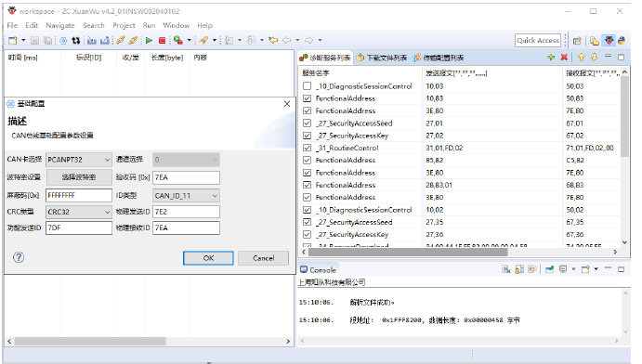This screenshot has width=642, height=364.
Task: Open the CAN card PCANPT32 dropdown
Action: (x=79, y=160)
